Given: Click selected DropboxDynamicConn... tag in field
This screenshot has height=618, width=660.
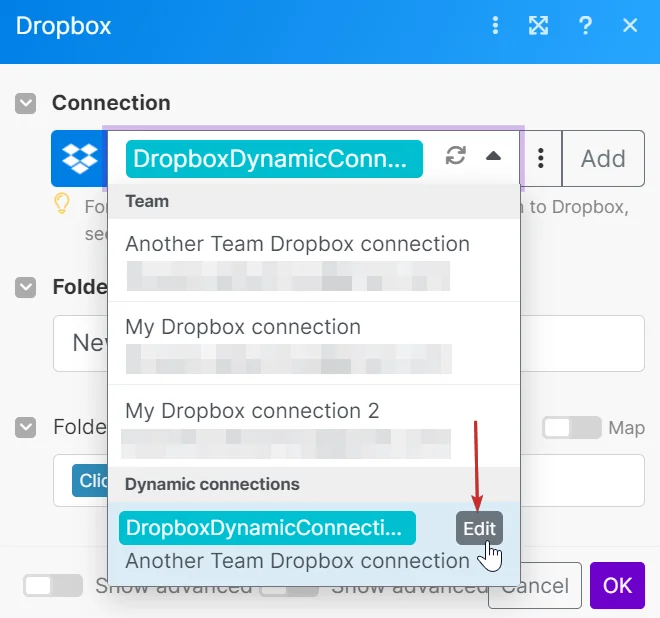Looking at the screenshot, I should coord(274,159).
